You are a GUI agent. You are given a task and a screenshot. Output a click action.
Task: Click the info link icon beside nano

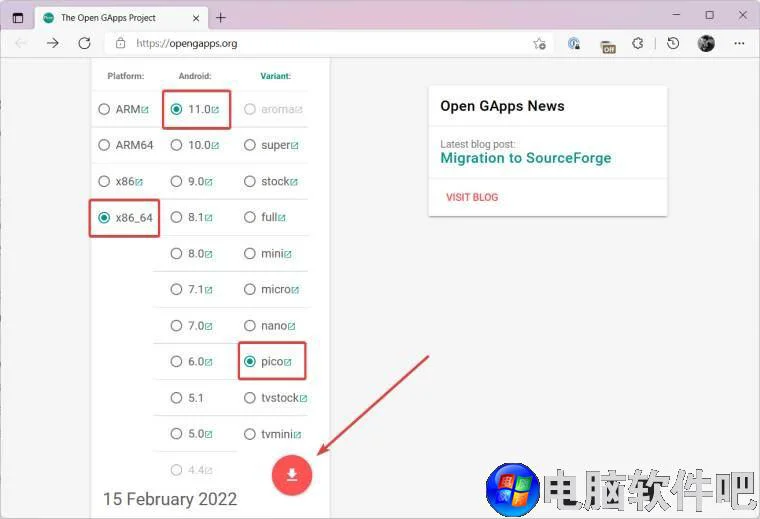coord(291,327)
